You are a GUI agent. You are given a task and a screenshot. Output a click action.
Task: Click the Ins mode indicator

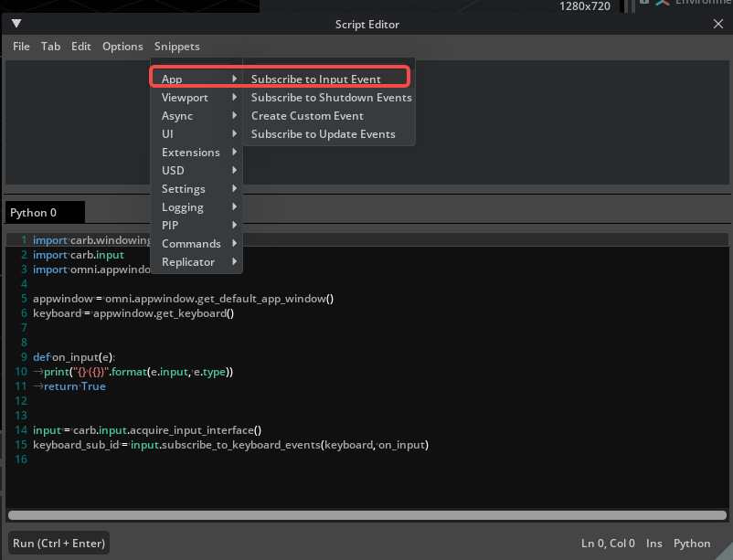coord(653,544)
